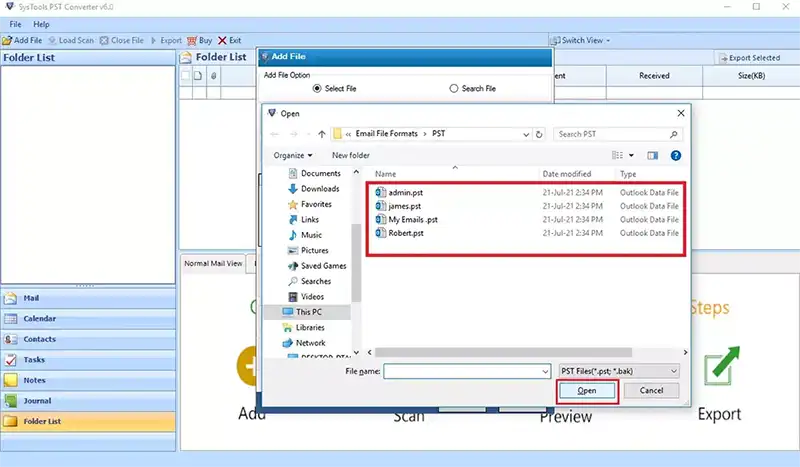Open the Contacts section in sidebar
This screenshot has height=467, width=800.
click(88, 339)
